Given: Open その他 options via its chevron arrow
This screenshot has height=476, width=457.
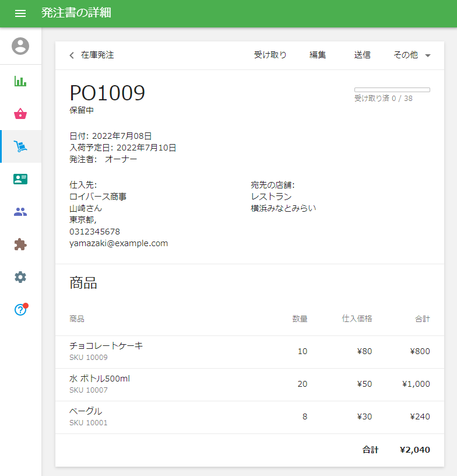Looking at the screenshot, I should 427,55.
